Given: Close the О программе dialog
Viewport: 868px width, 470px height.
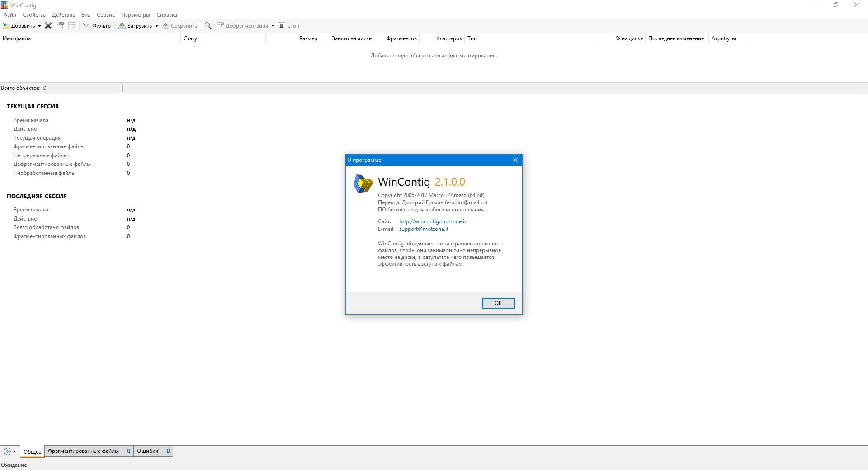Looking at the screenshot, I should click(515, 160).
